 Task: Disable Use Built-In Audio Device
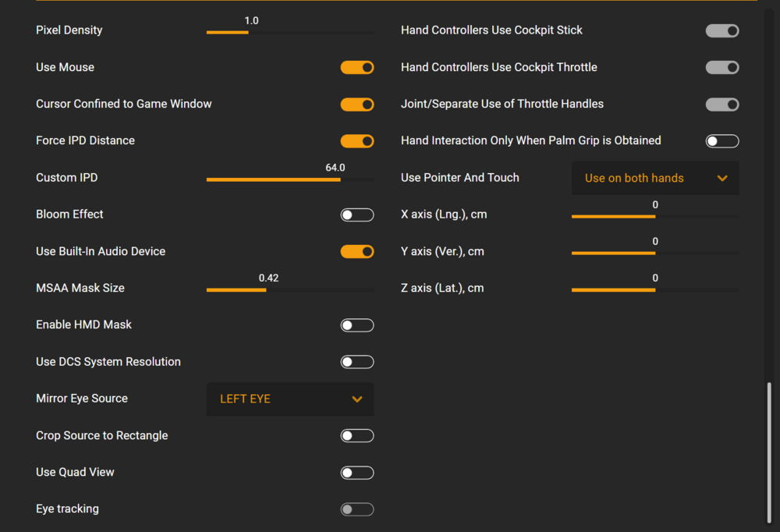coord(357,251)
